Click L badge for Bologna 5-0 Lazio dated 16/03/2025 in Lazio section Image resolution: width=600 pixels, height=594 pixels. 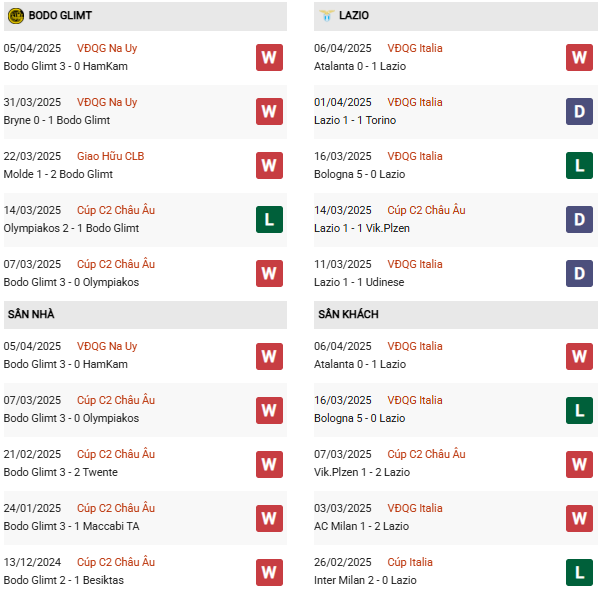579,165
